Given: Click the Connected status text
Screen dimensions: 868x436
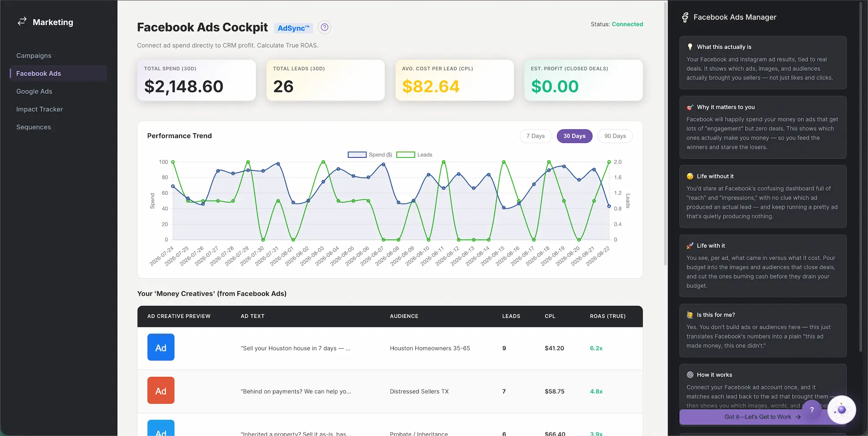Looking at the screenshot, I should click(627, 24).
